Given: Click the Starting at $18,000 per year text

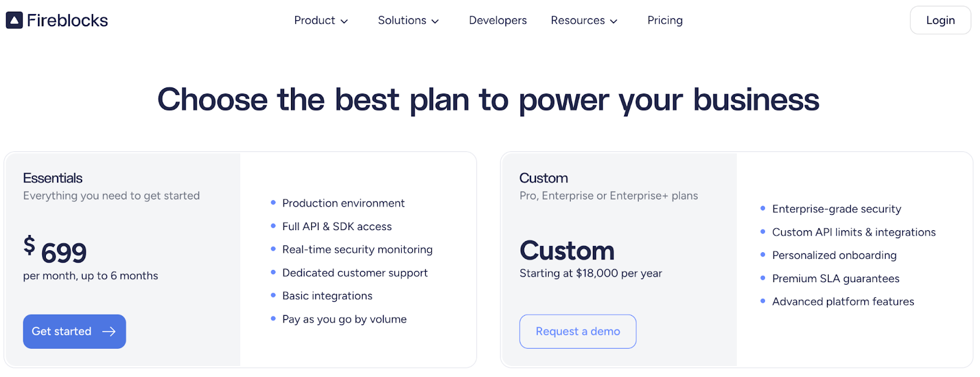Looking at the screenshot, I should coord(590,274).
